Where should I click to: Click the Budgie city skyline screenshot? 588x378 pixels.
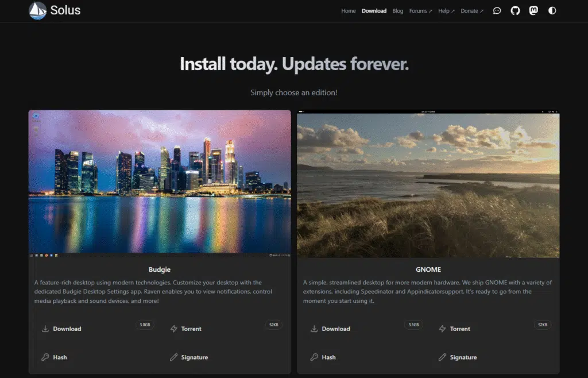coord(160,183)
